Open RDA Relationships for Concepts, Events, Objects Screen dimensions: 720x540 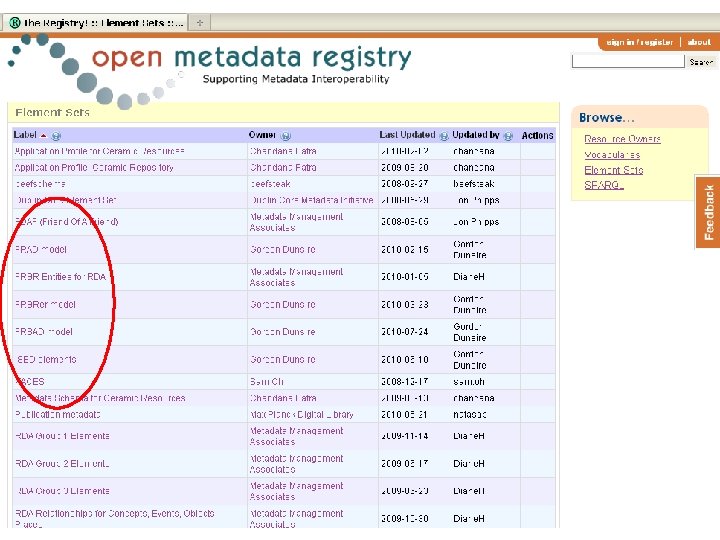click(115, 518)
